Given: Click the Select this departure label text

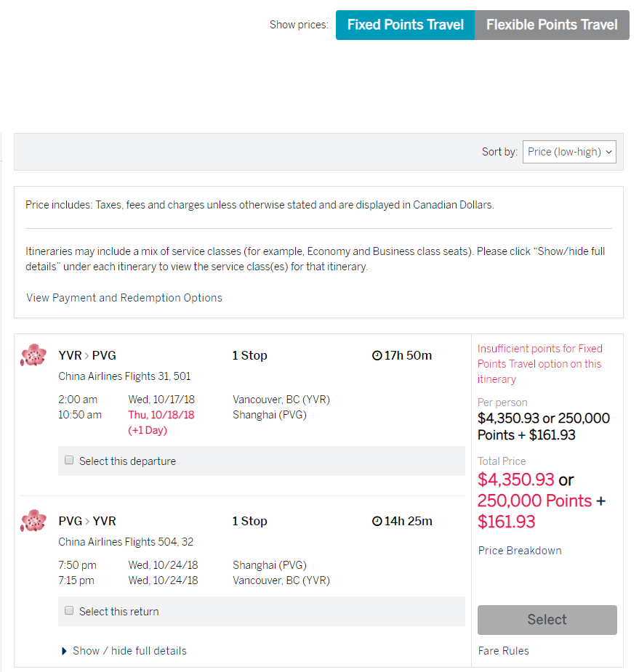Looking at the screenshot, I should click(x=127, y=461).
